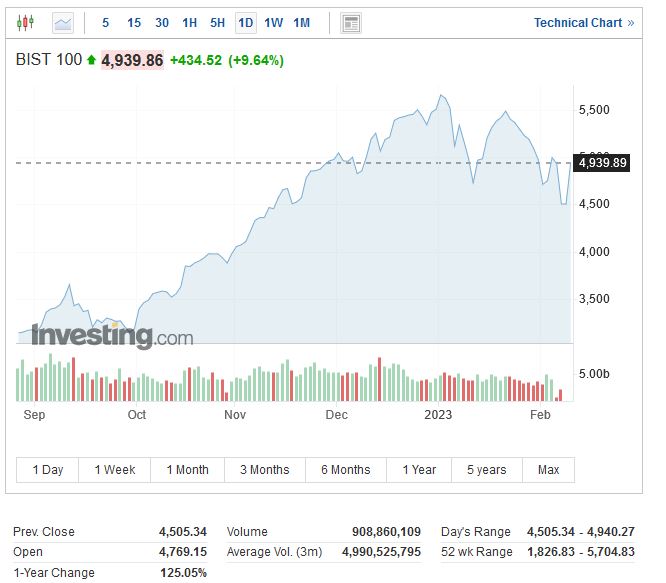Set the interval to 5 minutes

tap(106, 22)
